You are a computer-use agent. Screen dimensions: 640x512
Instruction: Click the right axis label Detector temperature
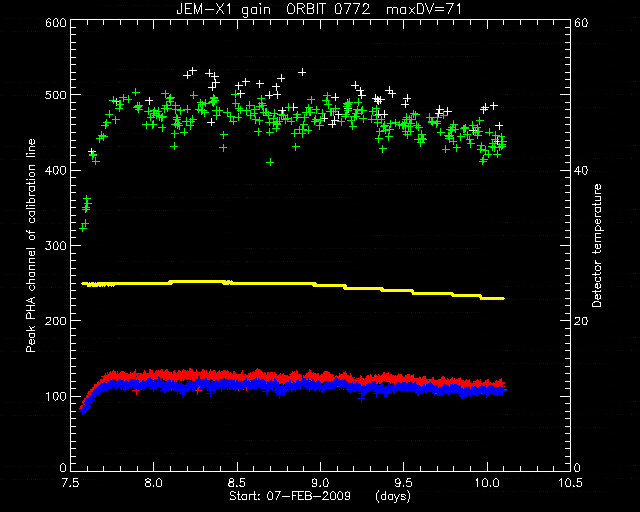point(597,245)
